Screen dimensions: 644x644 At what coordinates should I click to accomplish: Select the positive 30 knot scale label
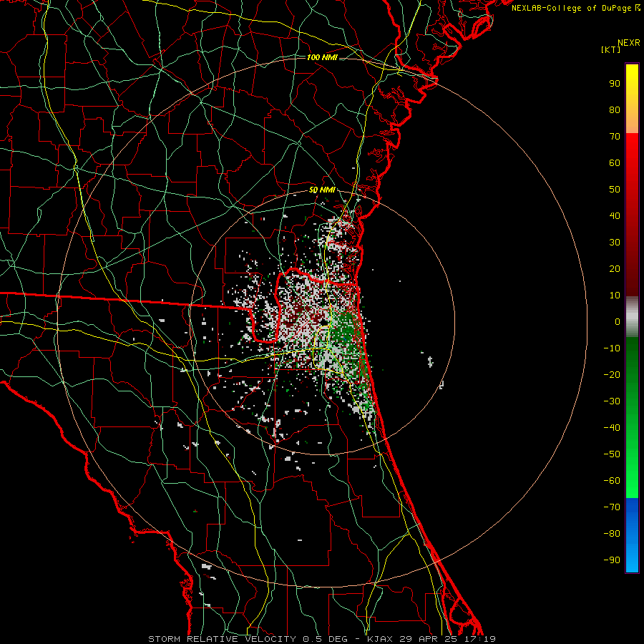point(615,243)
